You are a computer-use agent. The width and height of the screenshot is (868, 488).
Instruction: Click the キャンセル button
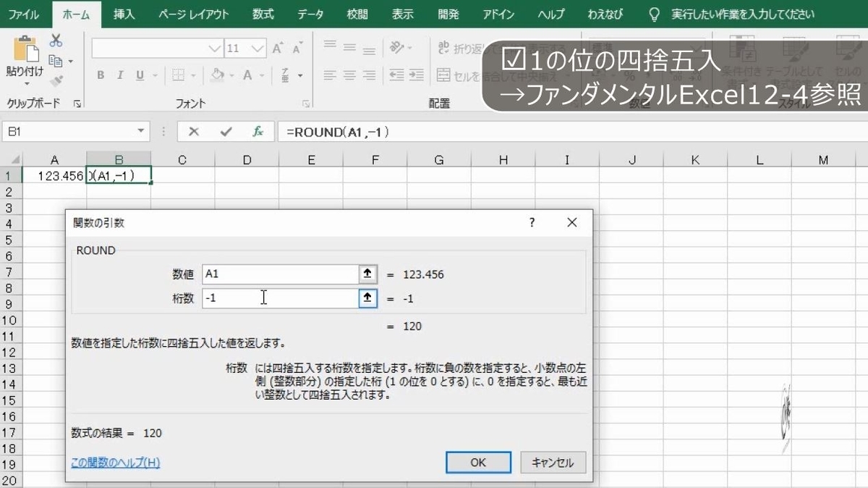coord(553,463)
